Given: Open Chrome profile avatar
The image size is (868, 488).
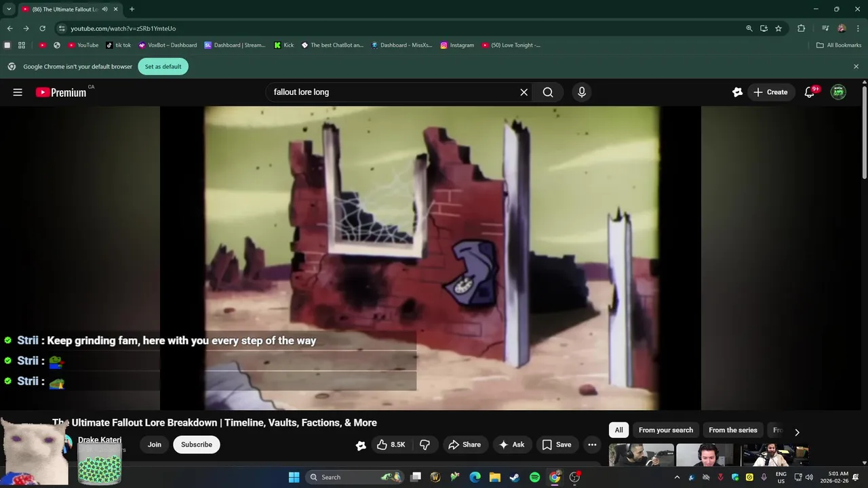Looking at the screenshot, I should pyautogui.click(x=842, y=28).
